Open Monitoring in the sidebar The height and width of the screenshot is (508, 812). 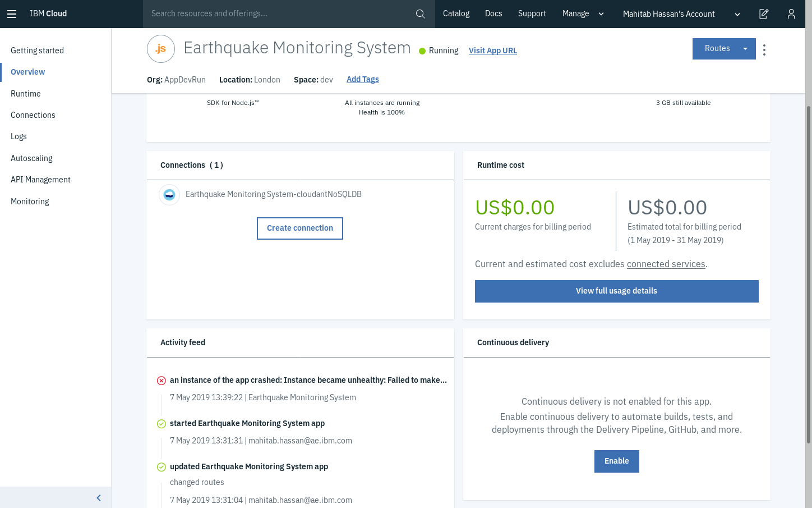point(30,202)
